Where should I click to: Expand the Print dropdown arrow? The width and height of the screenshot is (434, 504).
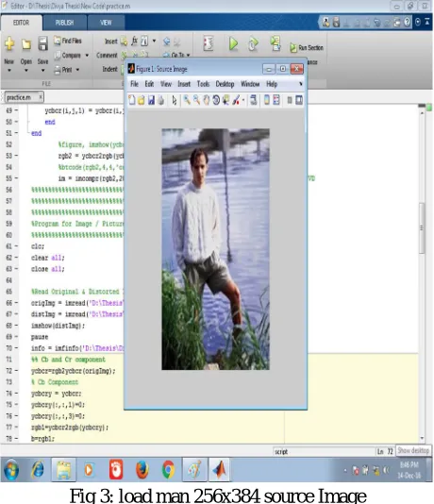pyautogui.click(x=77, y=70)
